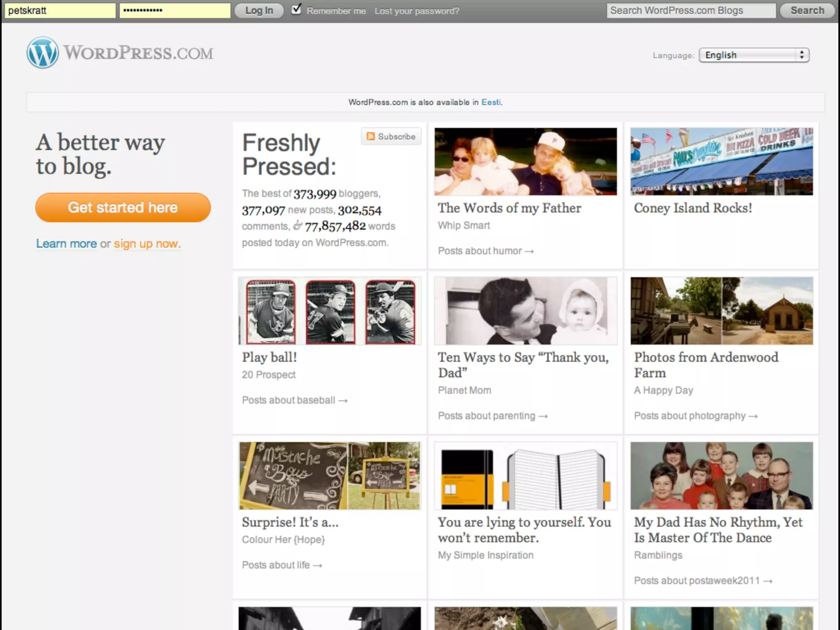Viewport: 840px width, 630px height.
Task: Open The Words of my Father thumbnail
Action: (x=525, y=162)
